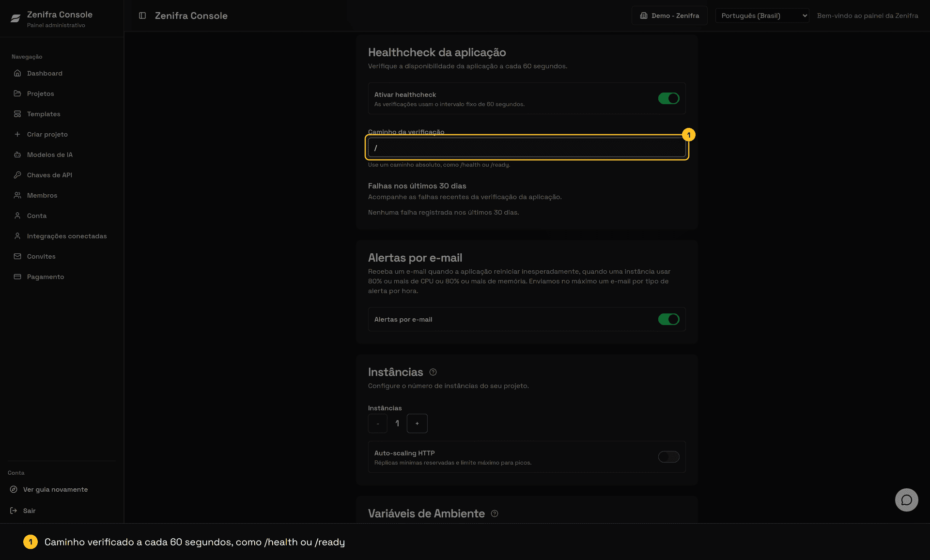The width and height of the screenshot is (930, 560).
Task: Click the Membros users icon
Action: point(17,195)
